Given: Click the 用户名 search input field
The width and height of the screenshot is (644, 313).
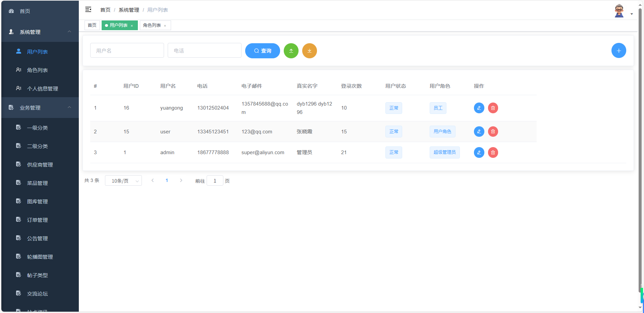Looking at the screenshot, I should tap(127, 51).
